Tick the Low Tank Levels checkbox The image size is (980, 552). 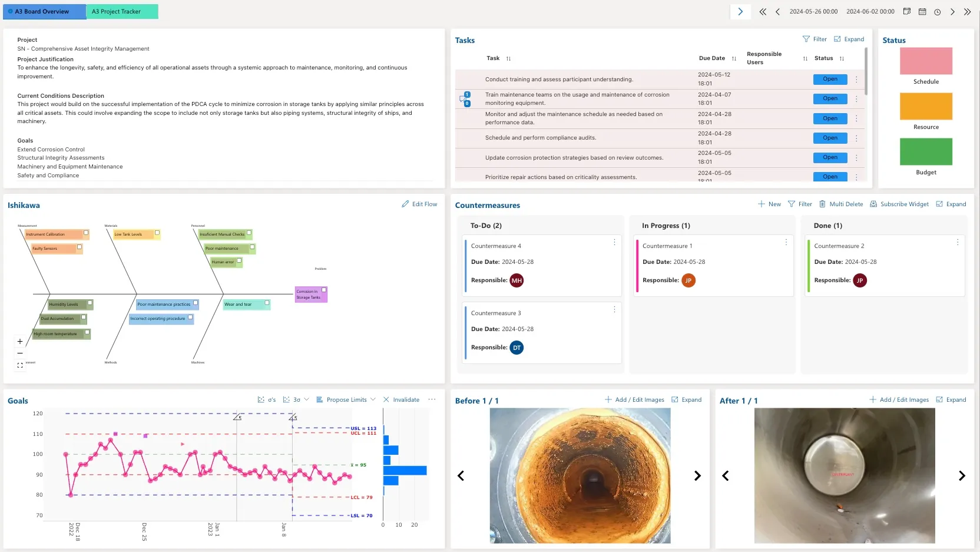point(157,233)
